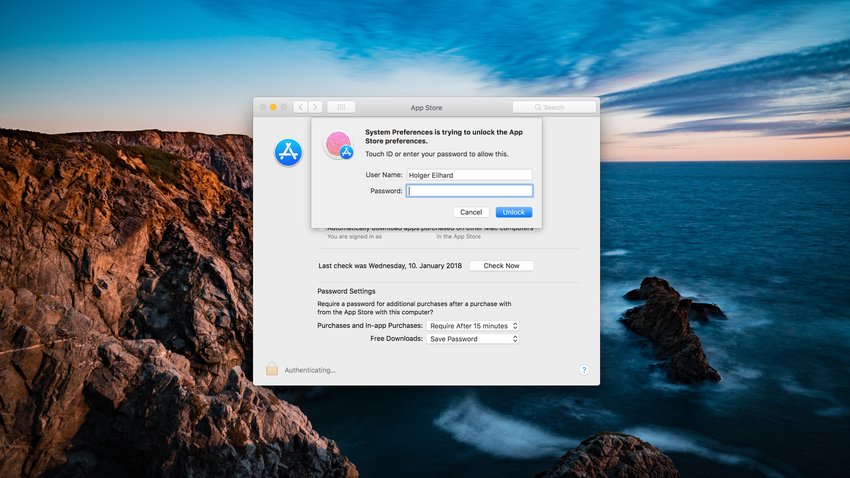The height and width of the screenshot is (478, 850).
Task: Cancel the unlock dialog
Action: point(471,212)
